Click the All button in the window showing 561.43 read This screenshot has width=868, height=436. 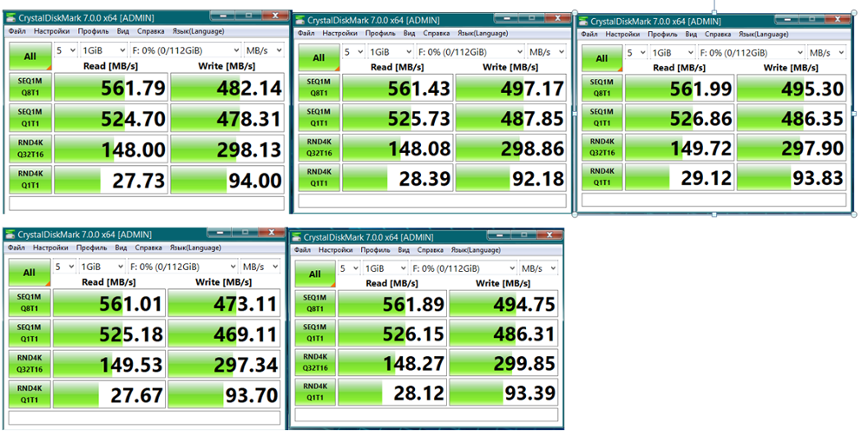319,58
